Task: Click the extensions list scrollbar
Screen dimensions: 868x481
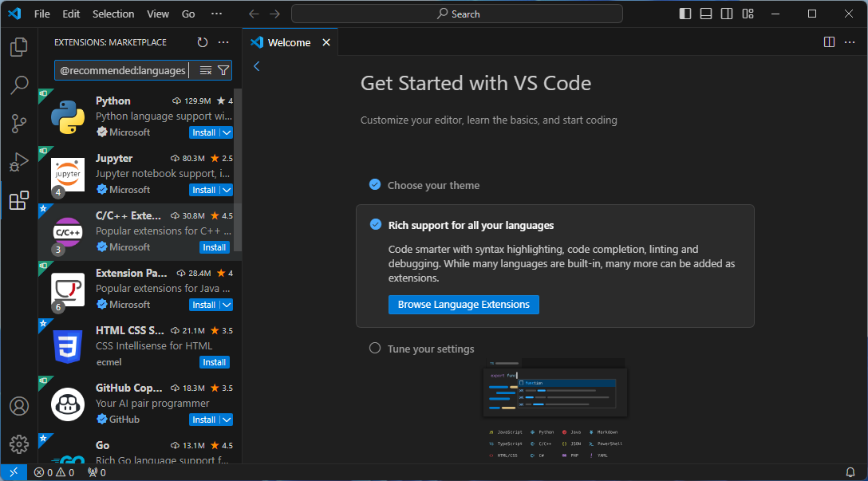Action: [x=238, y=169]
